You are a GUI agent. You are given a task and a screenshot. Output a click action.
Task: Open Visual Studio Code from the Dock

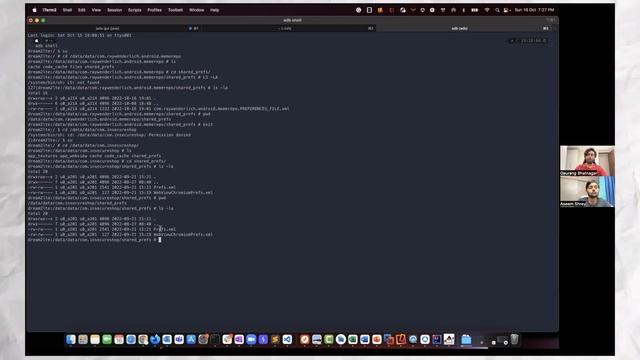coord(287,339)
